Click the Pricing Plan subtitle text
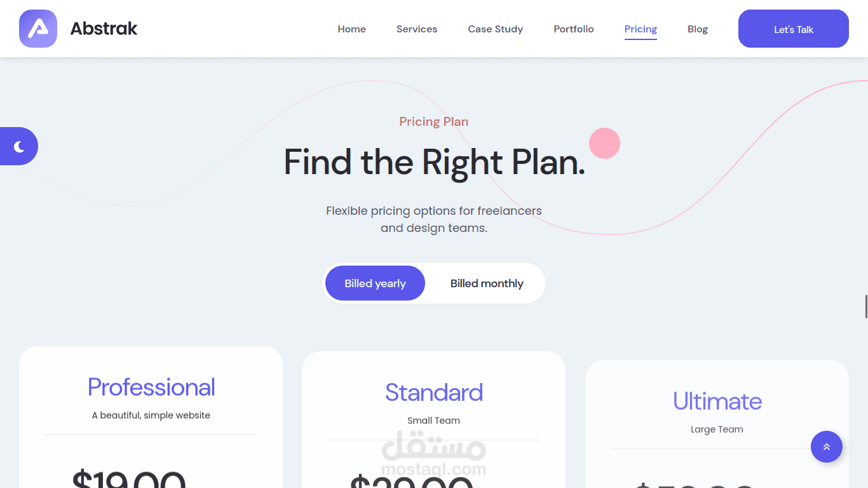Viewport: 868px width, 488px height. coord(433,121)
